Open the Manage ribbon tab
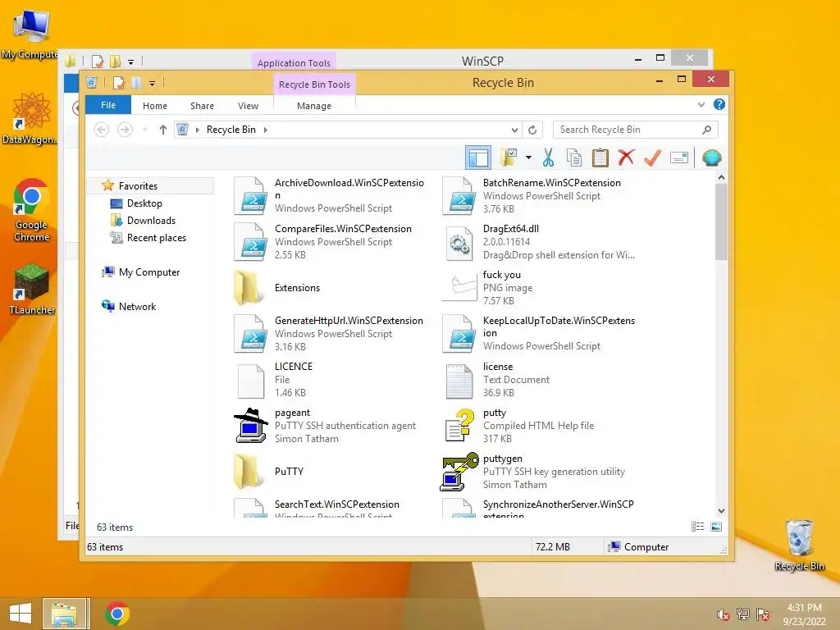 (314, 106)
